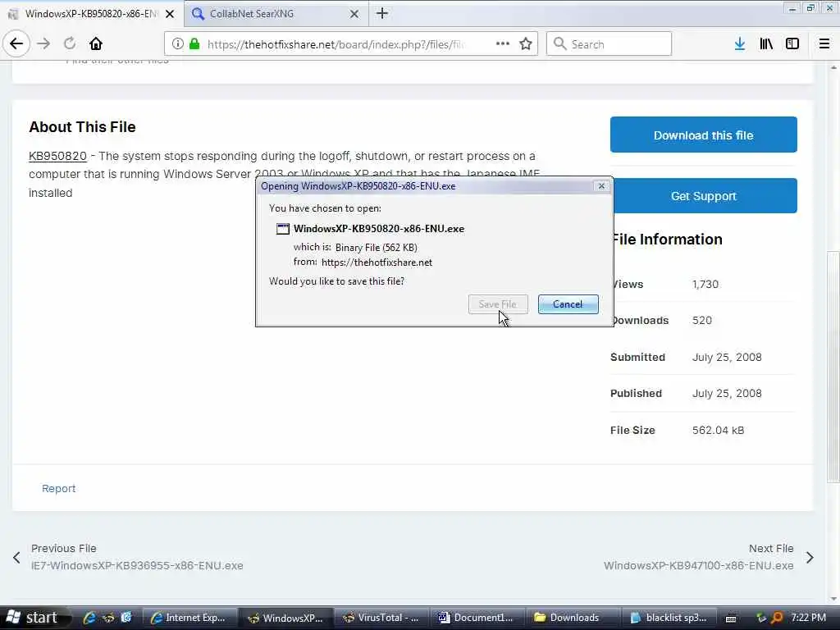Switch to Document1 Word taskbar item
Screen dimensions: 840x630
tap(477, 618)
